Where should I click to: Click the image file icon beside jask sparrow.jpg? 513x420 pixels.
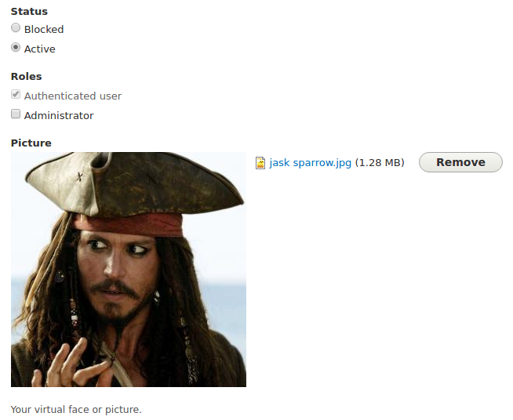pyautogui.click(x=260, y=163)
